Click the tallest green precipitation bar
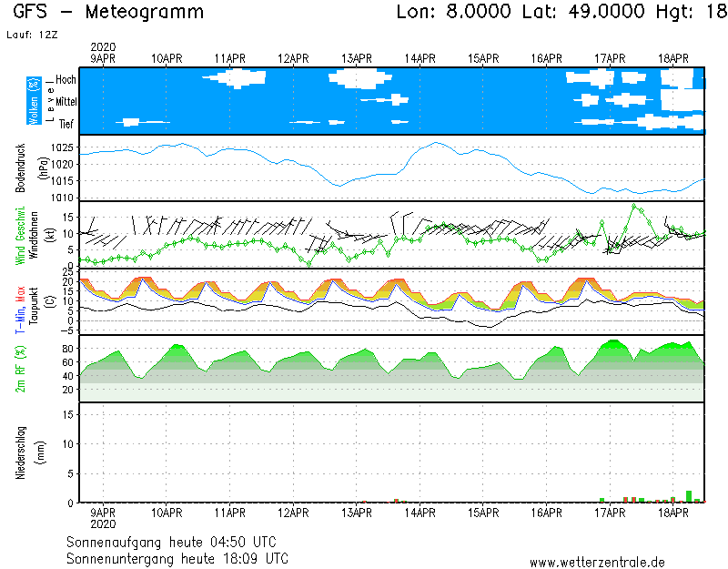This screenshot has height=569, width=728. click(689, 497)
